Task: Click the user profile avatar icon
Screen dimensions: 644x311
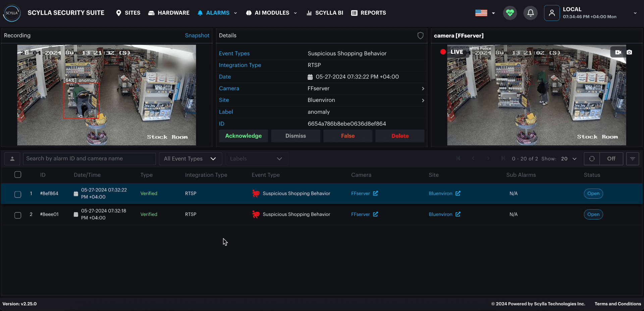Action: (x=552, y=13)
